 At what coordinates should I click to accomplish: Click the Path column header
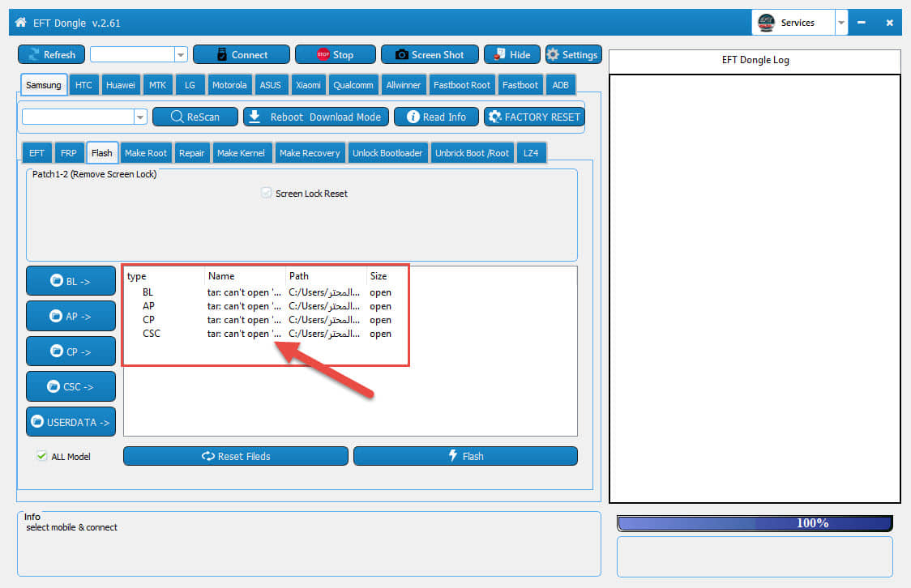(326, 276)
